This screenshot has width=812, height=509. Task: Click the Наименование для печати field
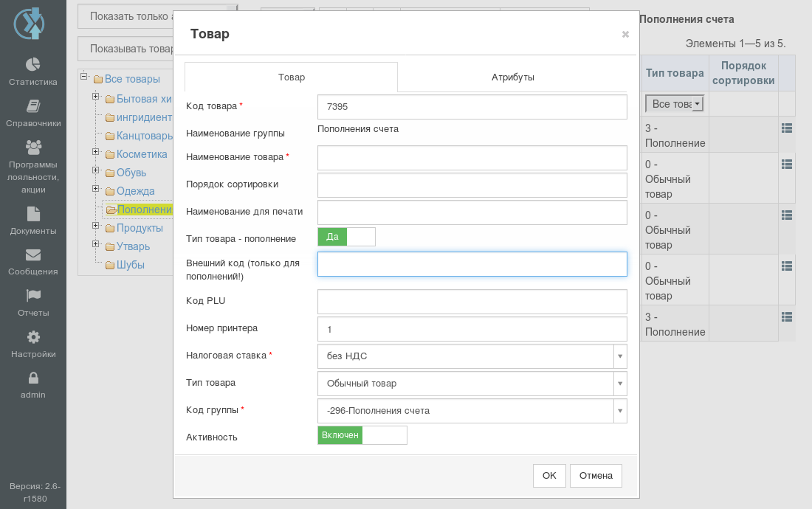[x=472, y=212]
